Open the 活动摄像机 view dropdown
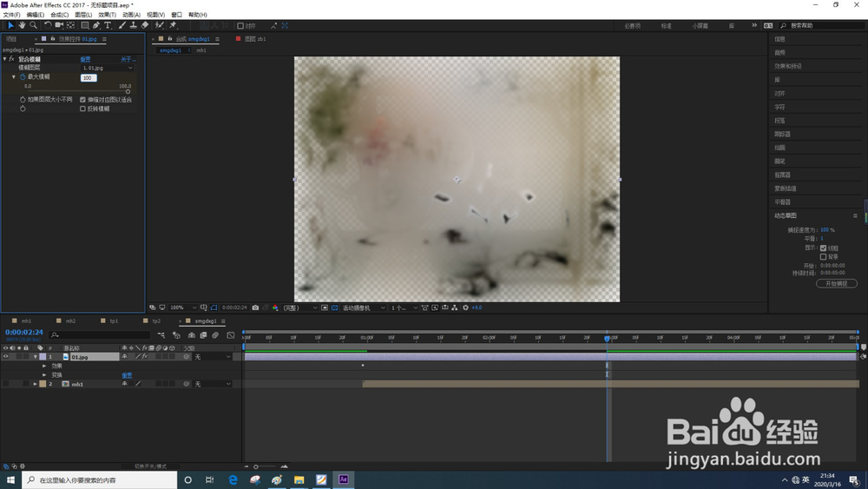The height and width of the screenshot is (489, 868). click(363, 307)
